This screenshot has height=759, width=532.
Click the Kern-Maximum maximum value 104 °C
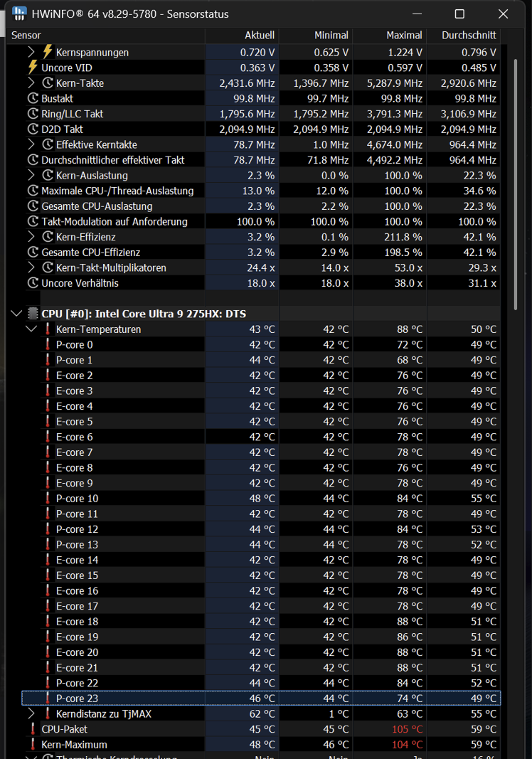[x=407, y=745]
